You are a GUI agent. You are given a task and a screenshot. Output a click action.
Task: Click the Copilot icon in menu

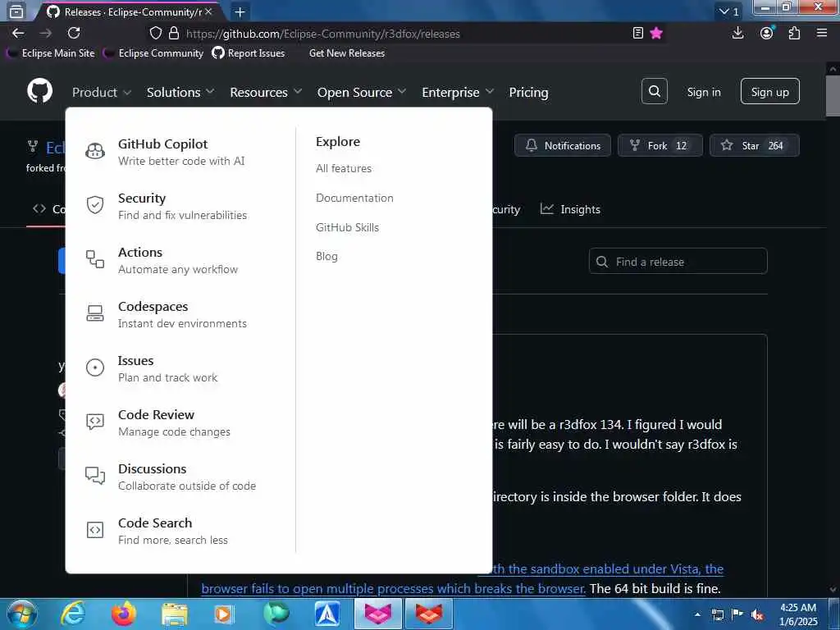pyautogui.click(x=95, y=151)
